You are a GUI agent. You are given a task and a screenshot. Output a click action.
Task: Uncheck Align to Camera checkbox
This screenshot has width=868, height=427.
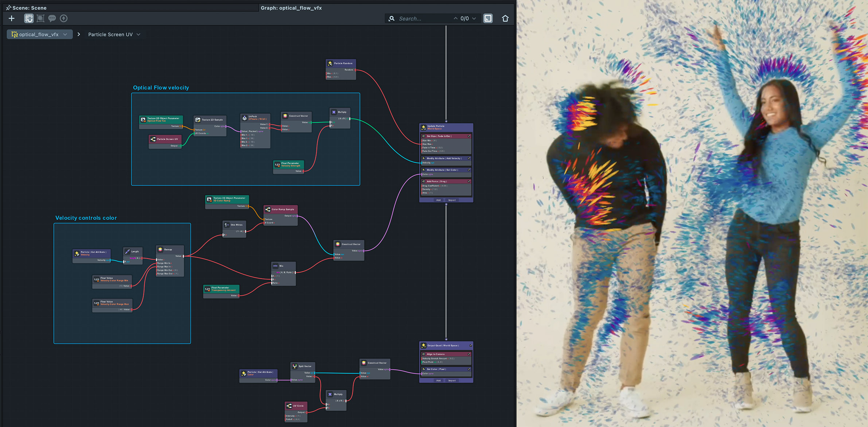tap(469, 354)
